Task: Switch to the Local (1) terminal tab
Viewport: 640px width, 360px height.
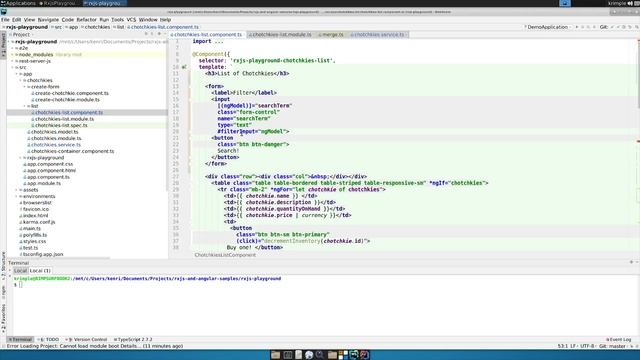Action: coord(40,271)
